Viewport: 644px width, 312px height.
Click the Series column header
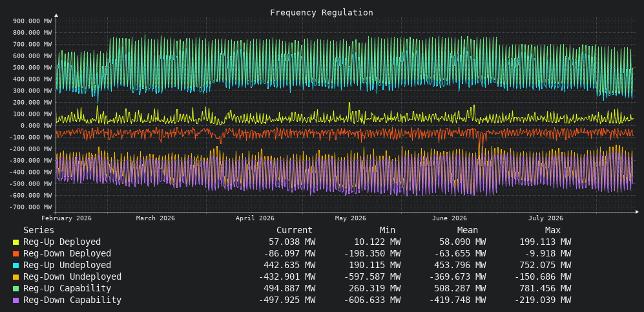[39, 231]
